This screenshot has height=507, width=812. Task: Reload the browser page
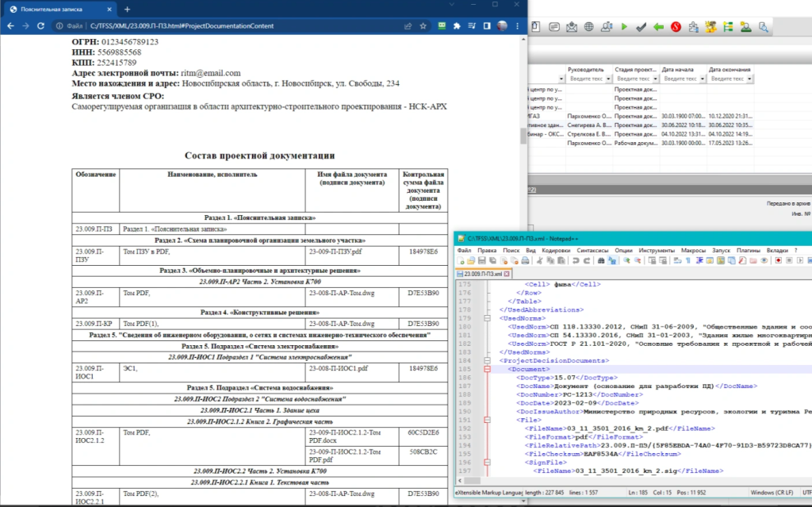(40, 26)
